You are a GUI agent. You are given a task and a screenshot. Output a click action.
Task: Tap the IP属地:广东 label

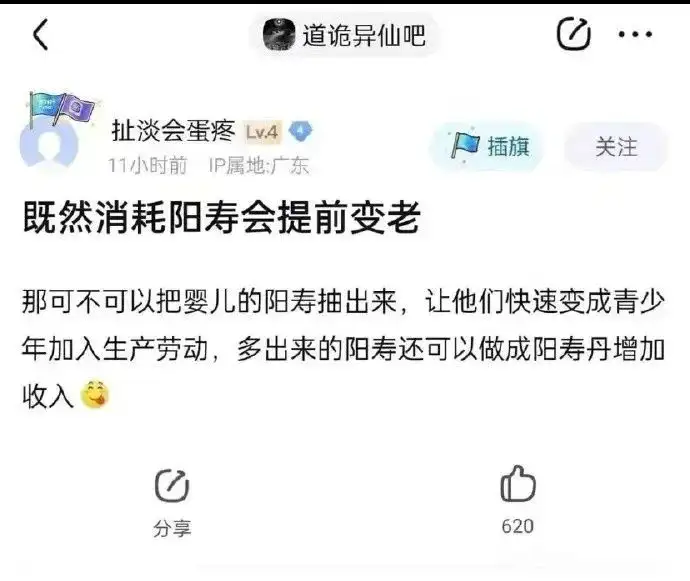tap(259, 165)
